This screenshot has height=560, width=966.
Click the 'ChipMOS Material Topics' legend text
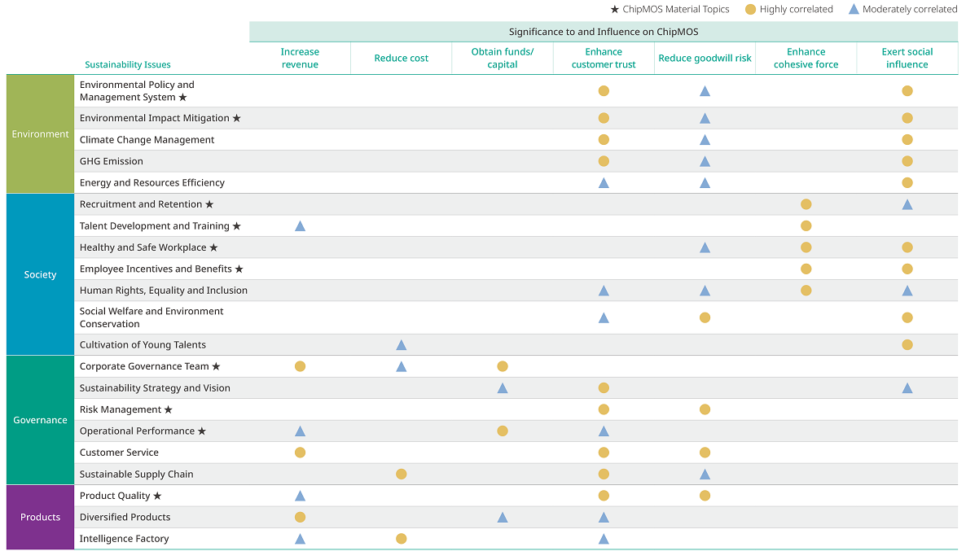(676, 9)
